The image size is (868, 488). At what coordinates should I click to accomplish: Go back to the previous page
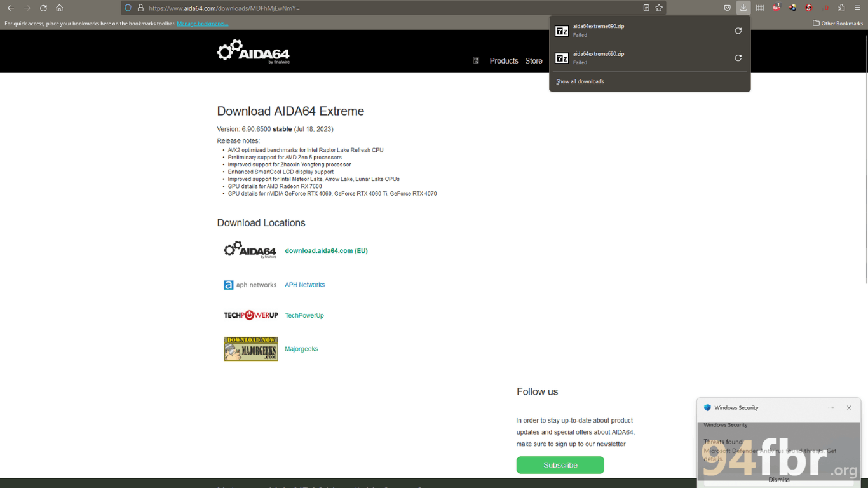pyautogui.click(x=11, y=8)
